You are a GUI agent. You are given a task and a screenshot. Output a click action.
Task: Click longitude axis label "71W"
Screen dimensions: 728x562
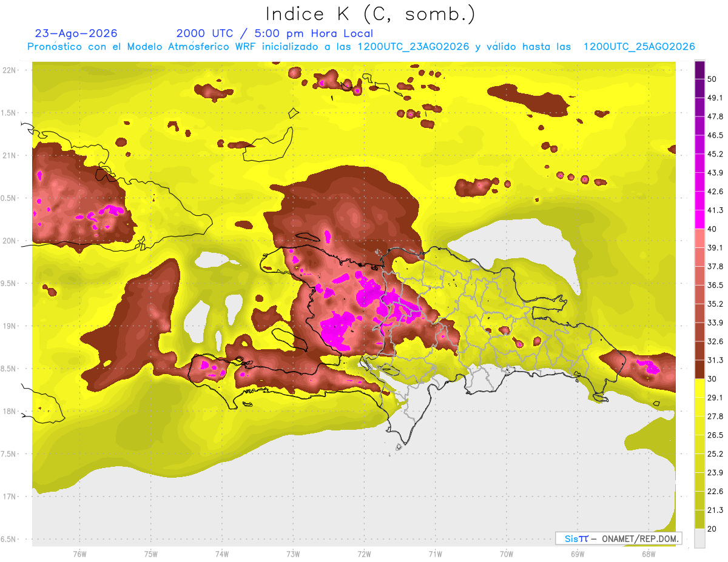(435, 554)
